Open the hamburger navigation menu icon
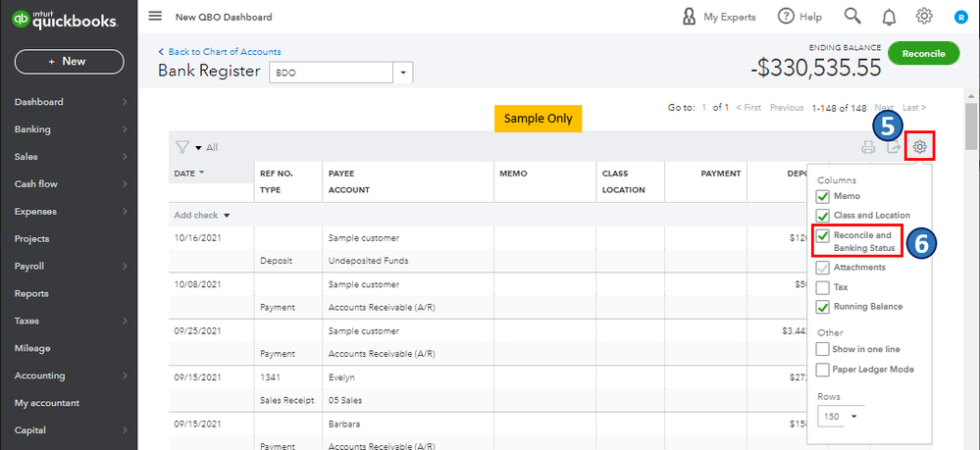980x450 pixels. click(x=155, y=17)
